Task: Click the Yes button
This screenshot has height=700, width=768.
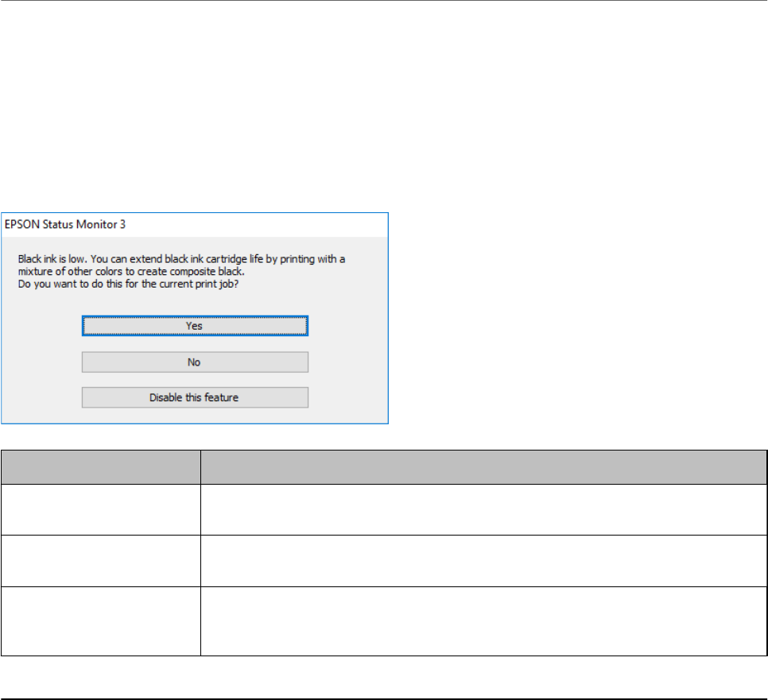Action: pyautogui.click(x=195, y=326)
